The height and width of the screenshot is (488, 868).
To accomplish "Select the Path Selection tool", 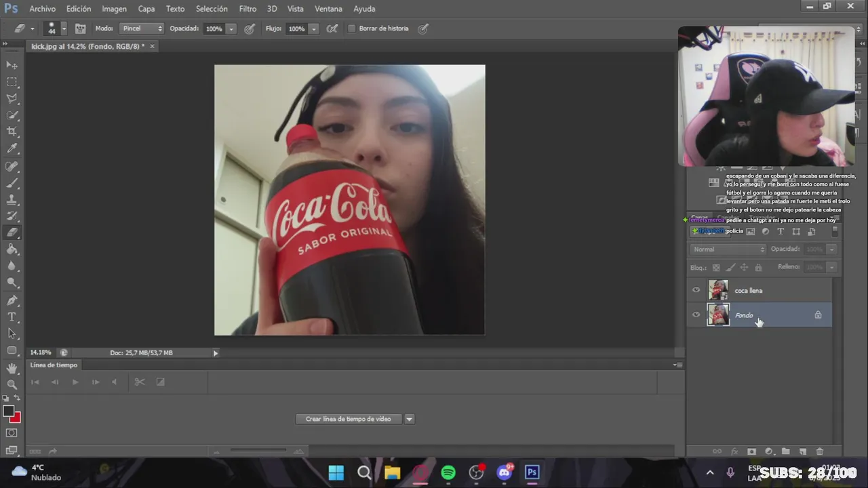I will (x=12, y=333).
